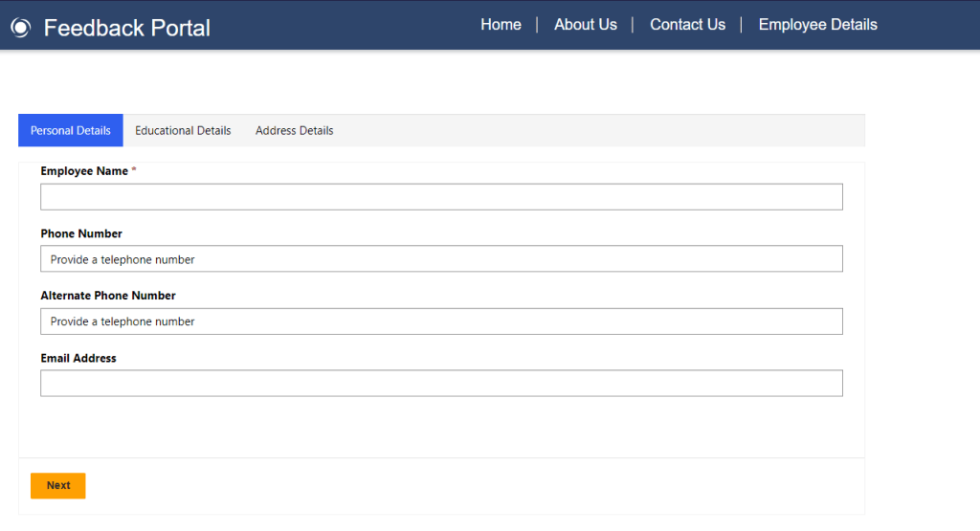Switch to the Address Details tab
Screen dimensions: 980x531
[x=294, y=131]
